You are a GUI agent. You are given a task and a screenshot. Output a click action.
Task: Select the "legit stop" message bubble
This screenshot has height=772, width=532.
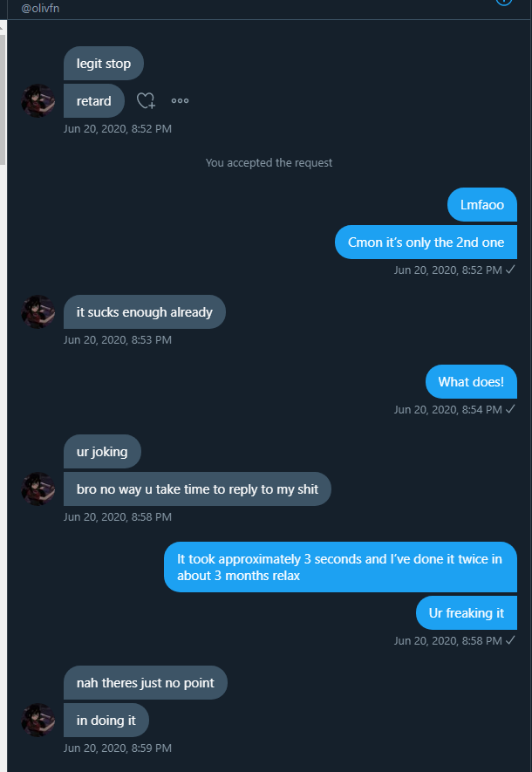click(104, 64)
